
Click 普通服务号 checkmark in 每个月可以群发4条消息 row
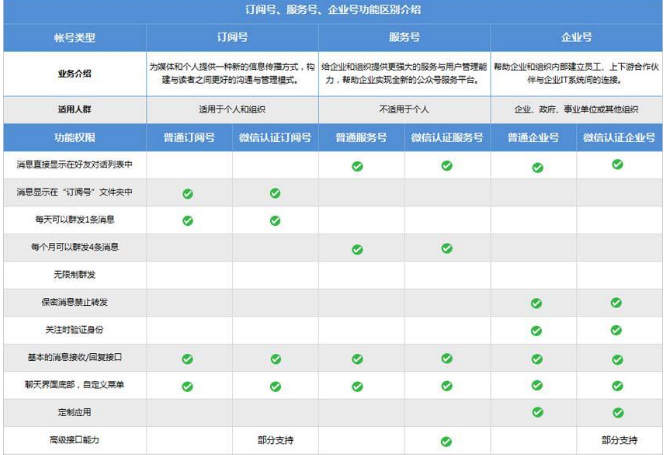[x=357, y=249]
